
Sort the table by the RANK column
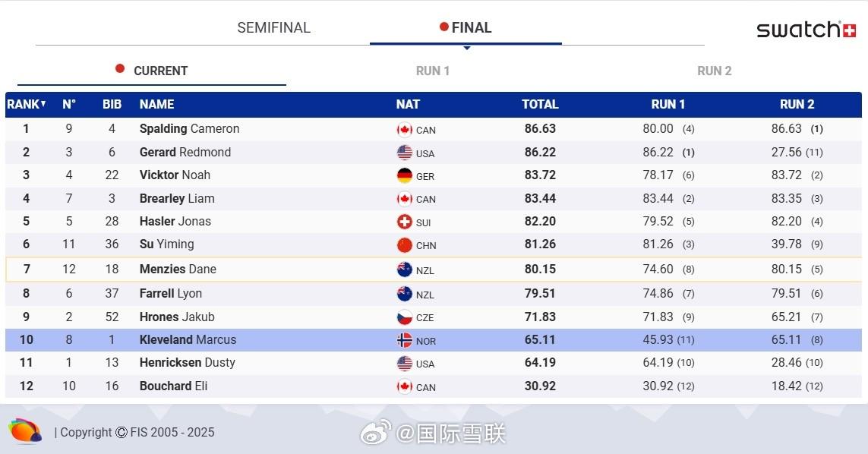pyautogui.click(x=27, y=104)
